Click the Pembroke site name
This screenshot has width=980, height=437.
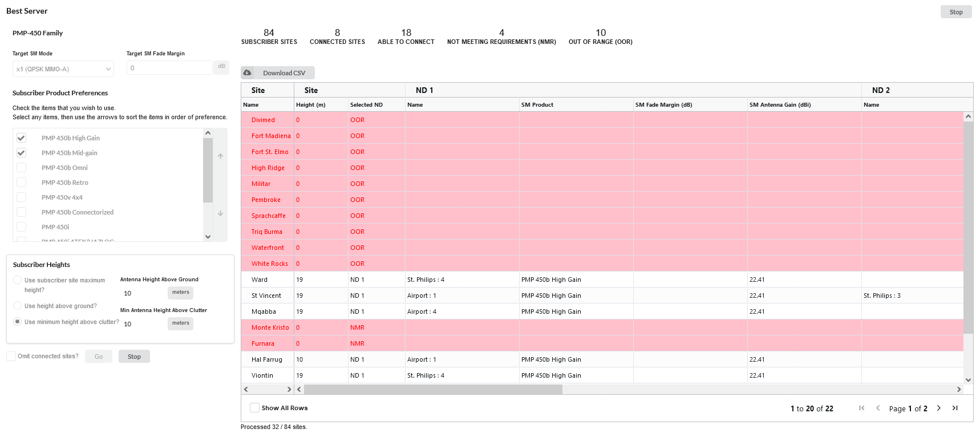[266, 200]
